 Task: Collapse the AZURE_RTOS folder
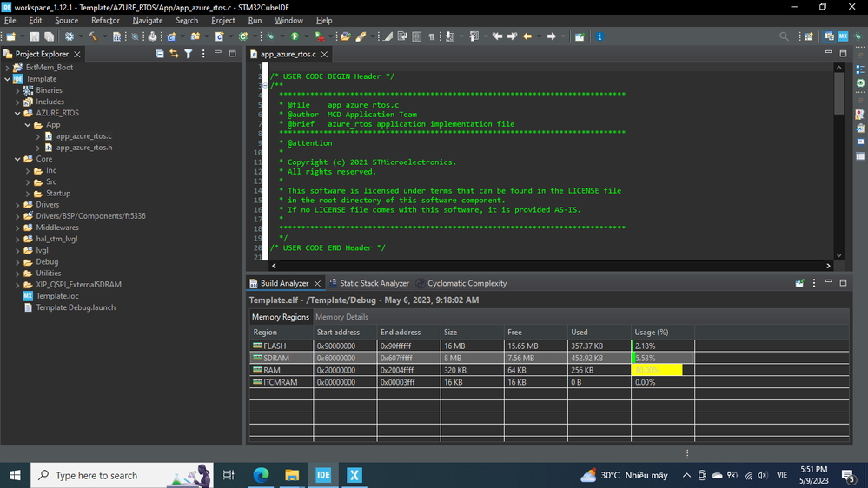18,113
